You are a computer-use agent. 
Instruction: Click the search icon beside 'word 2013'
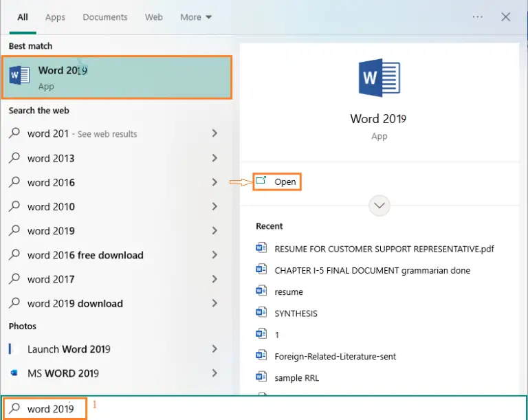[x=14, y=157]
